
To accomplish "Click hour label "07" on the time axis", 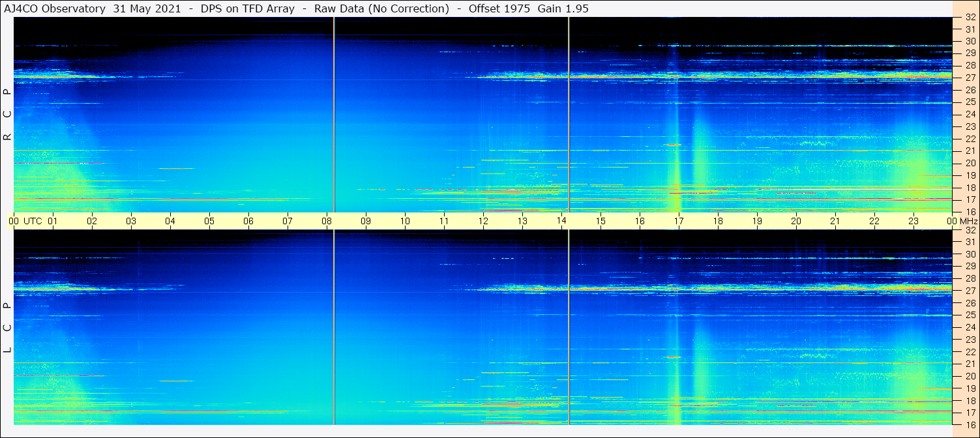I will coord(288,221).
